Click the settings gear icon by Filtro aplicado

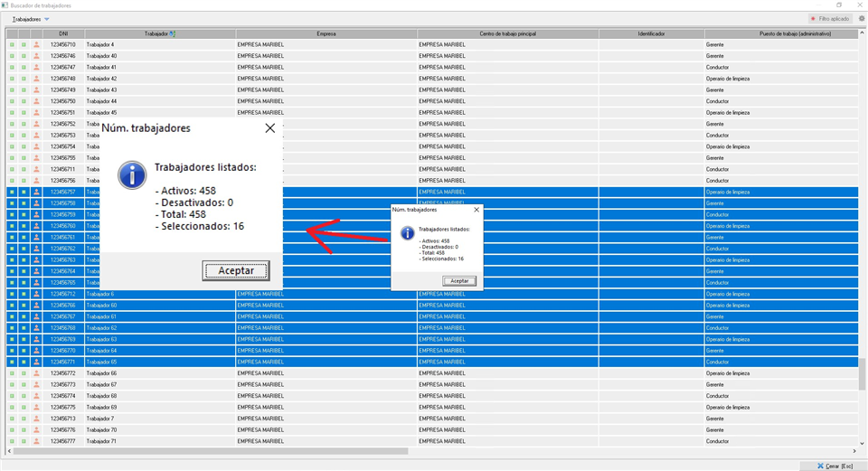[861, 19]
